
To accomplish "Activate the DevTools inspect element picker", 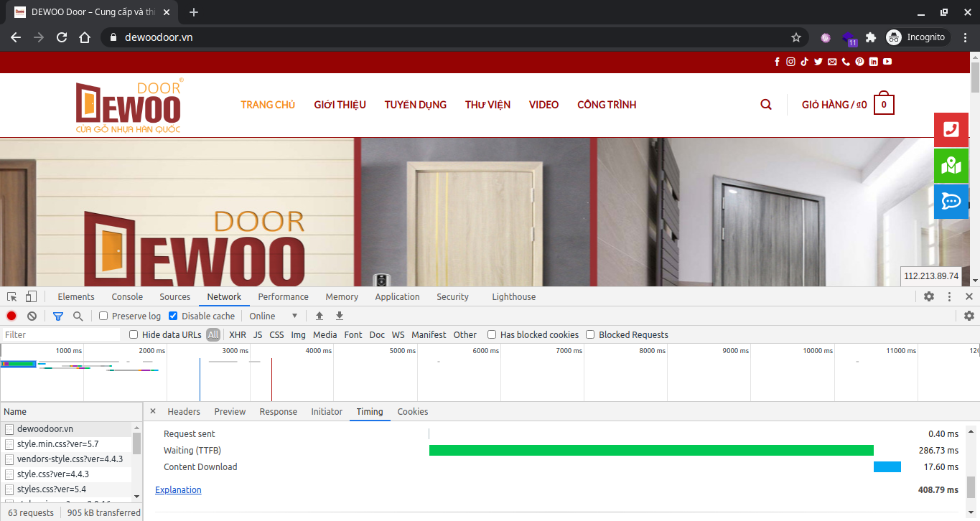I will tap(12, 296).
